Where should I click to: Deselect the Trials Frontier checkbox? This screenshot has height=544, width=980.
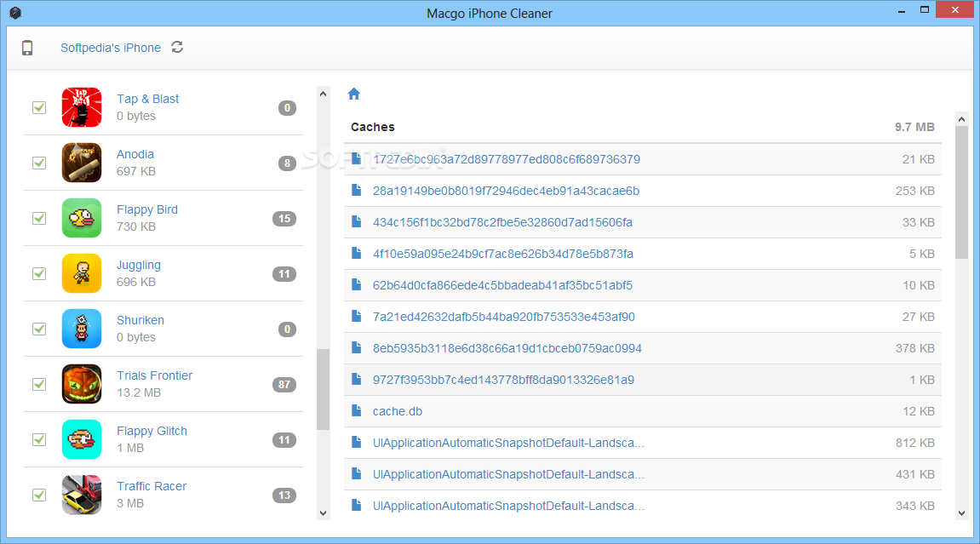click(39, 384)
